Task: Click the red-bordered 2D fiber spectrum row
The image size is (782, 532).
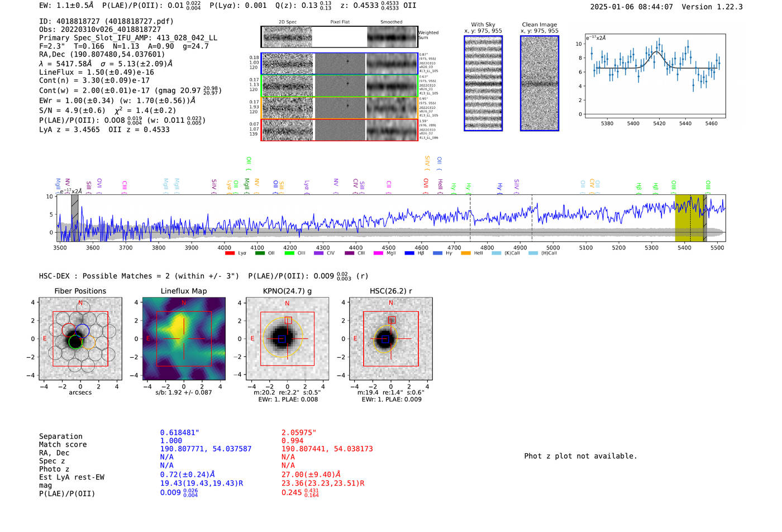Action: click(339, 130)
